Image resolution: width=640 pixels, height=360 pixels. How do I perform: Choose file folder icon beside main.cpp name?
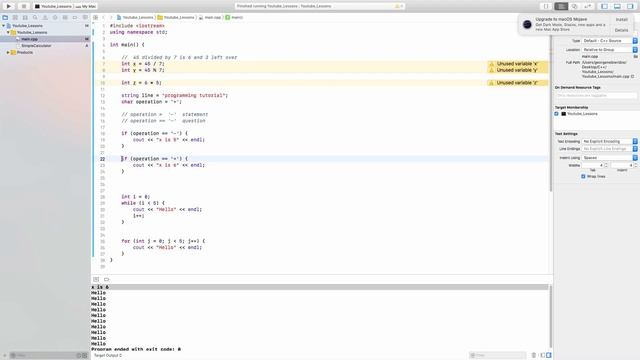point(636,56)
